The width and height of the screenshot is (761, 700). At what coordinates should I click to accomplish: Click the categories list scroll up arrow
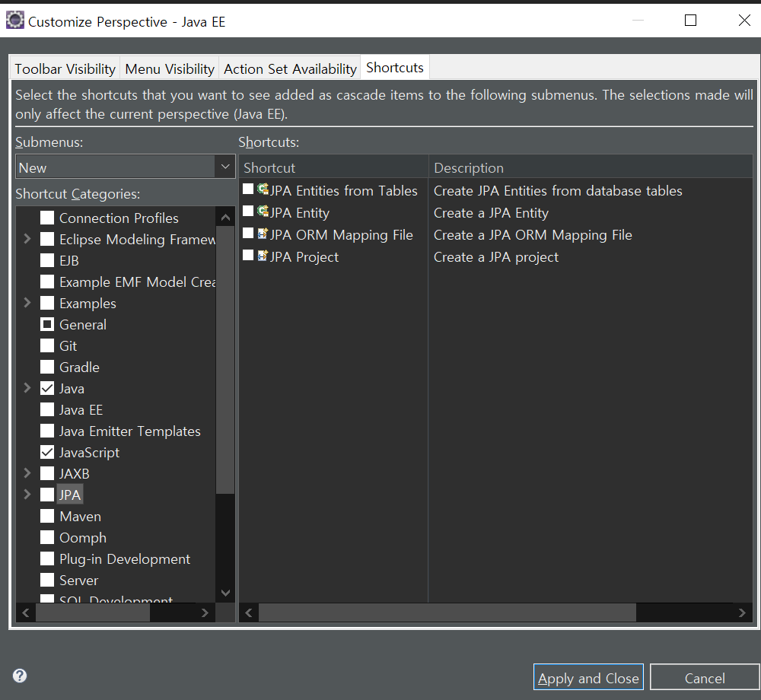coord(225,218)
